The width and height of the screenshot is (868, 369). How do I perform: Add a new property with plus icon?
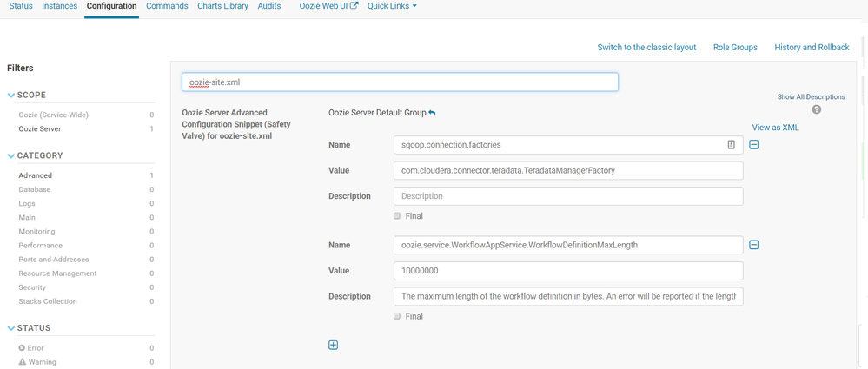[334, 345]
